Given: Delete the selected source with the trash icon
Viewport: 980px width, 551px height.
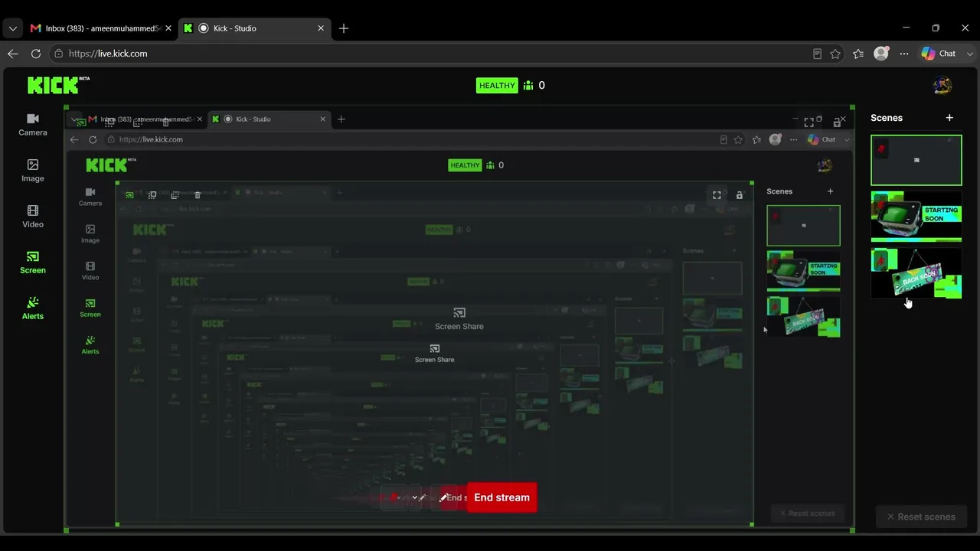Looking at the screenshot, I should (165, 122).
